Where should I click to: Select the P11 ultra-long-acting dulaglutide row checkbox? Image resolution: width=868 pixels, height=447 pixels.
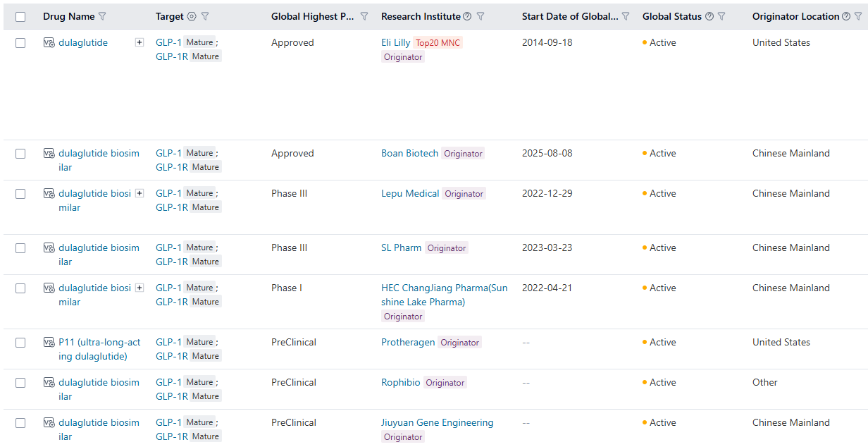tap(20, 343)
